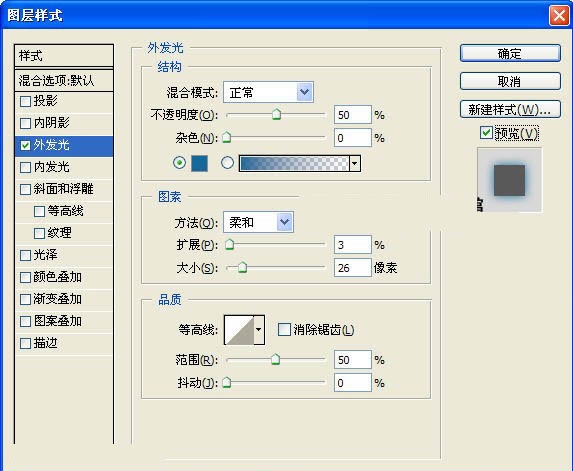Expand the gradient preset dropdown arrow
573x471 pixels.
pyautogui.click(x=355, y=163)
